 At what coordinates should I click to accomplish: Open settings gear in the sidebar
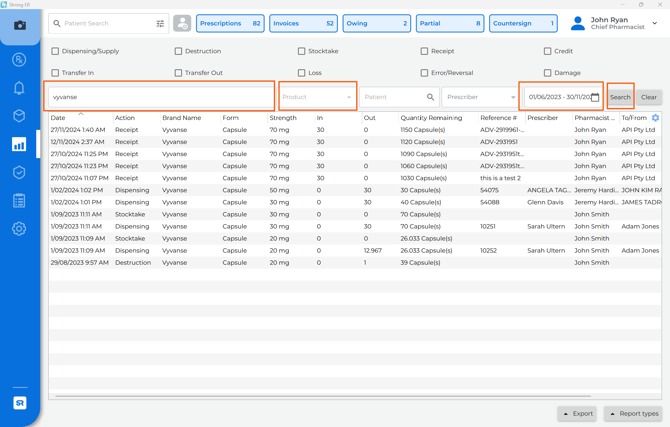tap(19, 228)
